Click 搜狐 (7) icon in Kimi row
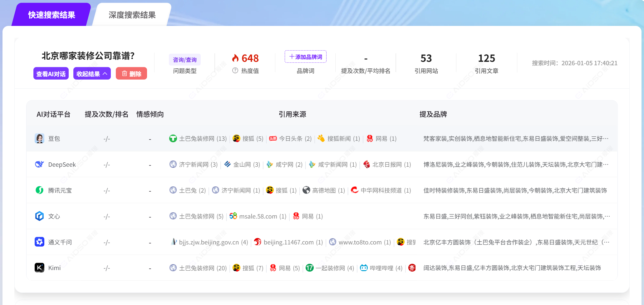Viewport: 644px width, 305px height. point(237,268)
